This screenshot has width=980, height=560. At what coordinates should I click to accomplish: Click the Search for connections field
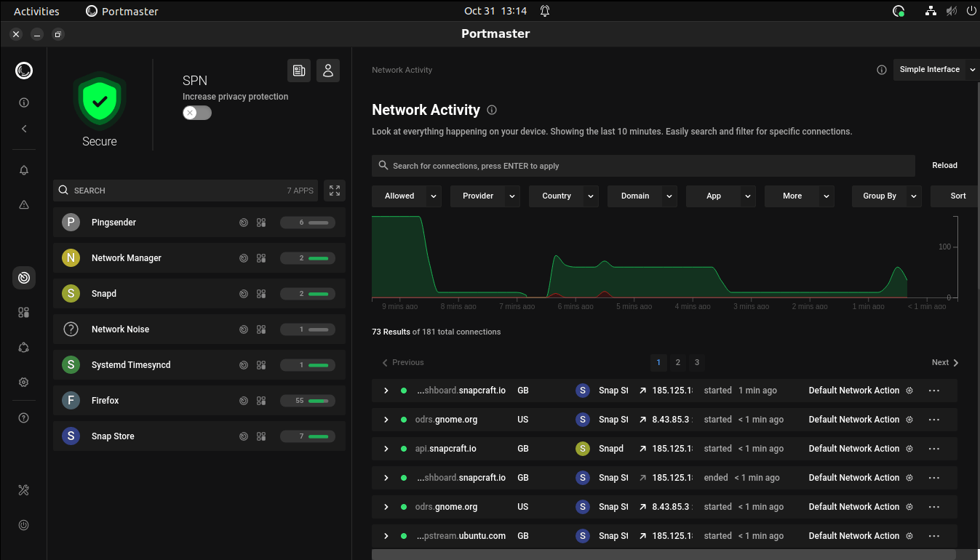643,166
